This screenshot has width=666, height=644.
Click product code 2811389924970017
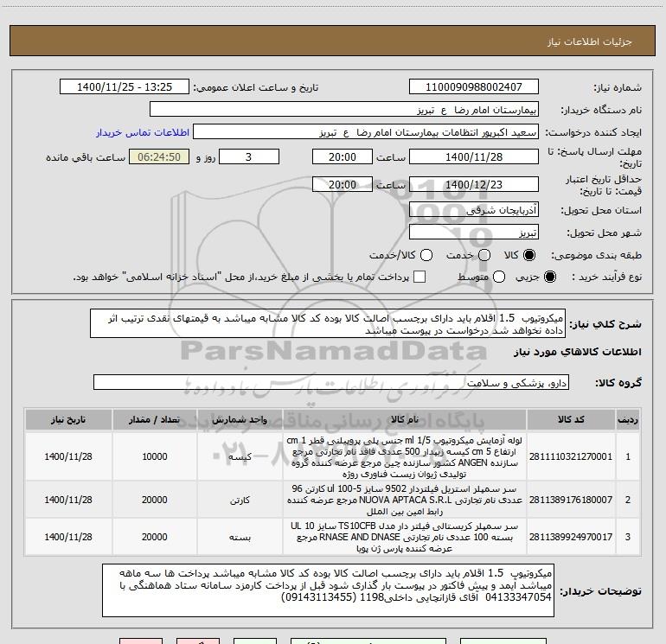(571, 537)
